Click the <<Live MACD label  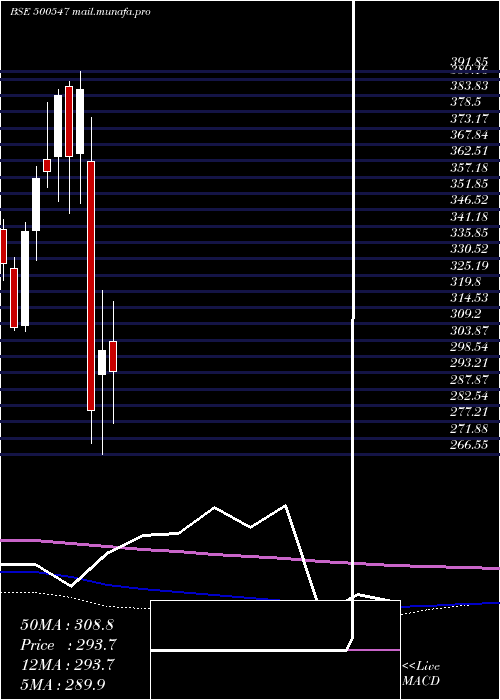point(421,674)
